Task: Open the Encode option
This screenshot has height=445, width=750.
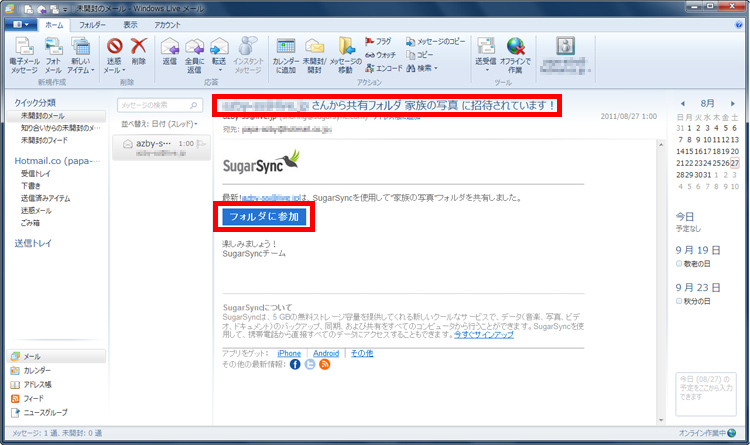Action: [384, 68]
